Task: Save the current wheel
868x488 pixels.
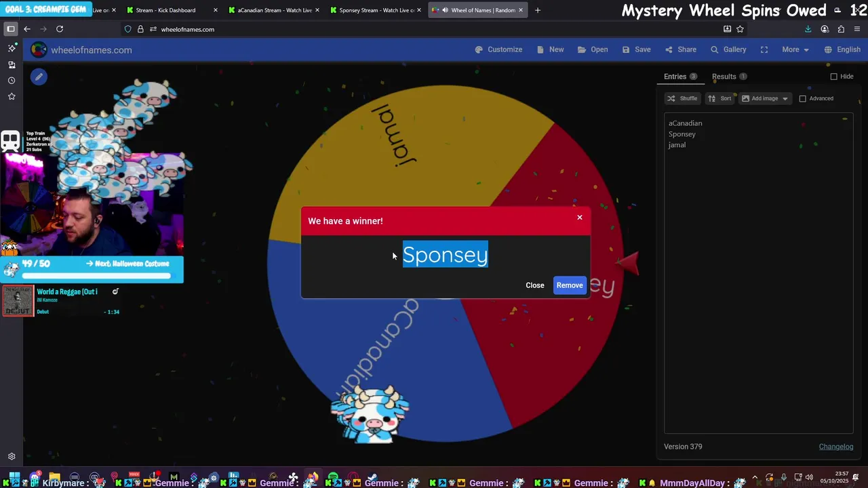Action: point(636,49)
